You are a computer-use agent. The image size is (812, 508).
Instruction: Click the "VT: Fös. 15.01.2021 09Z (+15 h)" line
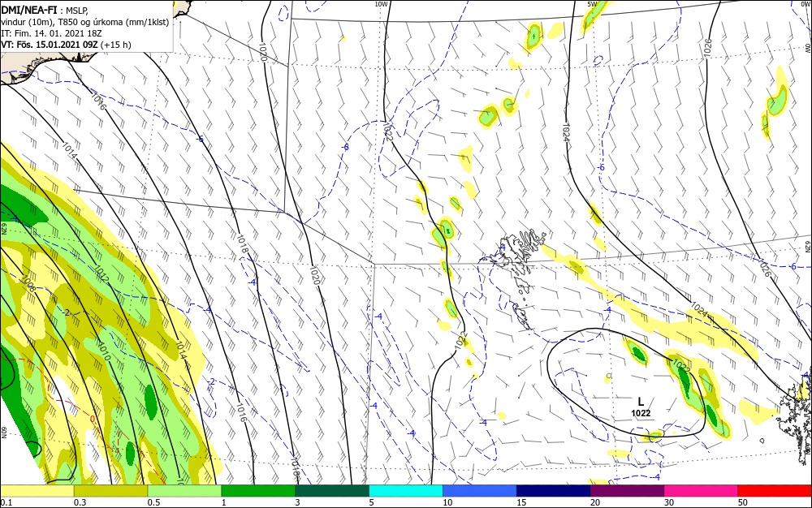[x=67, y=45]
